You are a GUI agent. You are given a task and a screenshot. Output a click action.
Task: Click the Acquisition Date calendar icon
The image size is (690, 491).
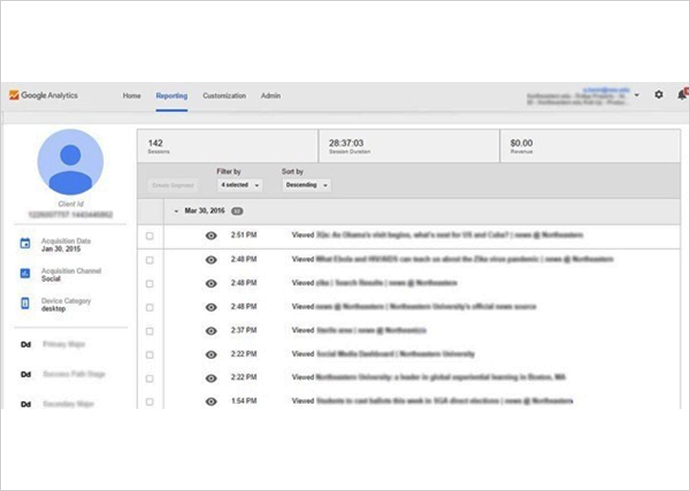pos(25,245)
